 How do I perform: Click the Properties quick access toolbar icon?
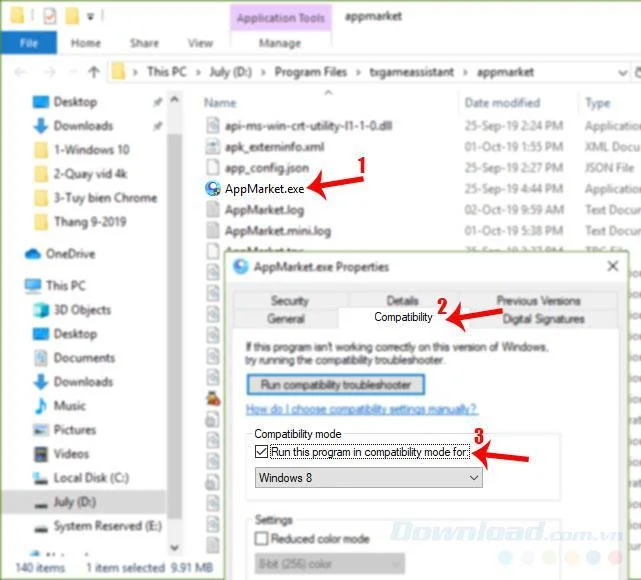pos(49,16)
